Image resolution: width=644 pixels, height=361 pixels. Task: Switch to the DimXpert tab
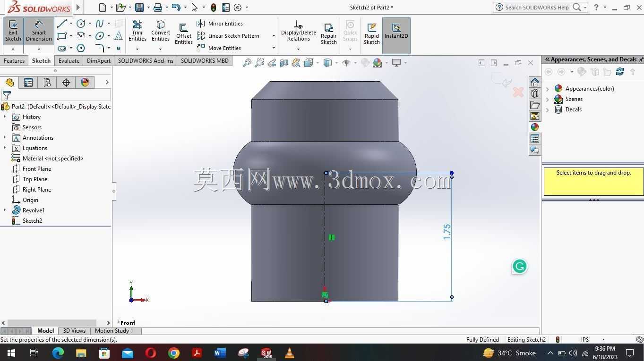click(99, 61)
